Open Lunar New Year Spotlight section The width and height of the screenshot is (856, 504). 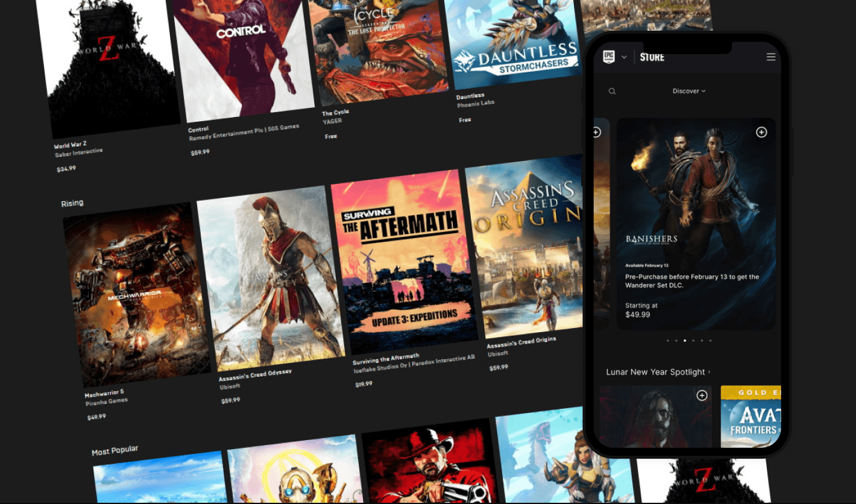pos(658,372)
